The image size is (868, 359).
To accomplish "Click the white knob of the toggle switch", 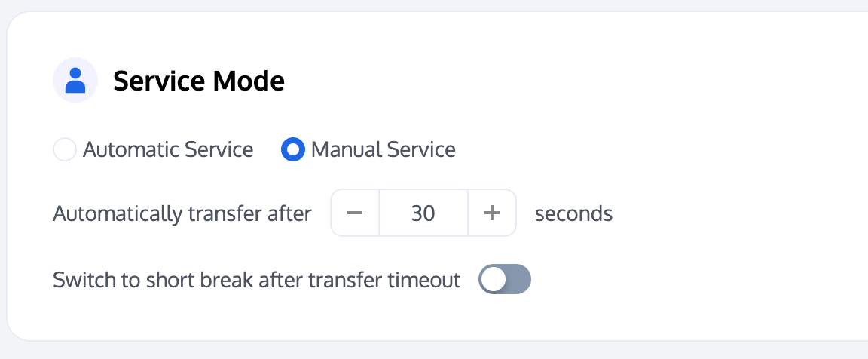I will click(x=494, y=280).
